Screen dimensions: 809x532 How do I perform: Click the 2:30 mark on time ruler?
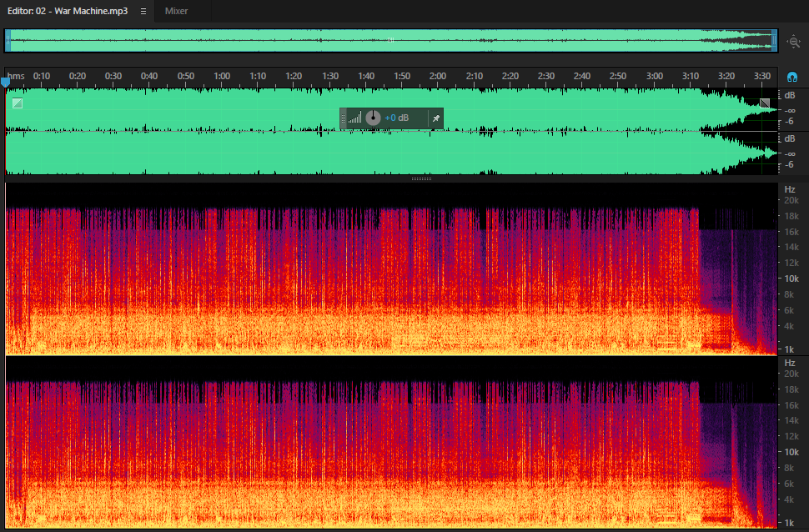point(546,76)
